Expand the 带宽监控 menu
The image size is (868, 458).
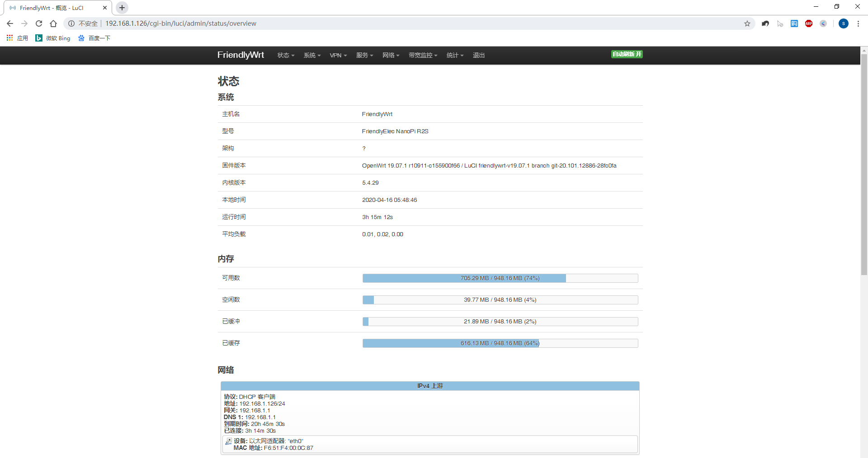coord(423,55)
